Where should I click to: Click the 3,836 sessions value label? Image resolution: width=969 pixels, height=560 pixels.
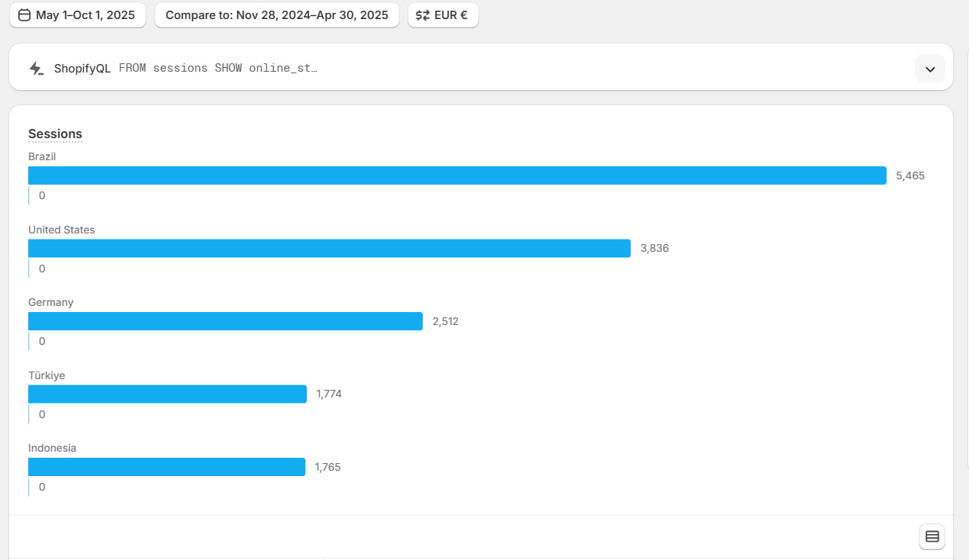(655, 248)
